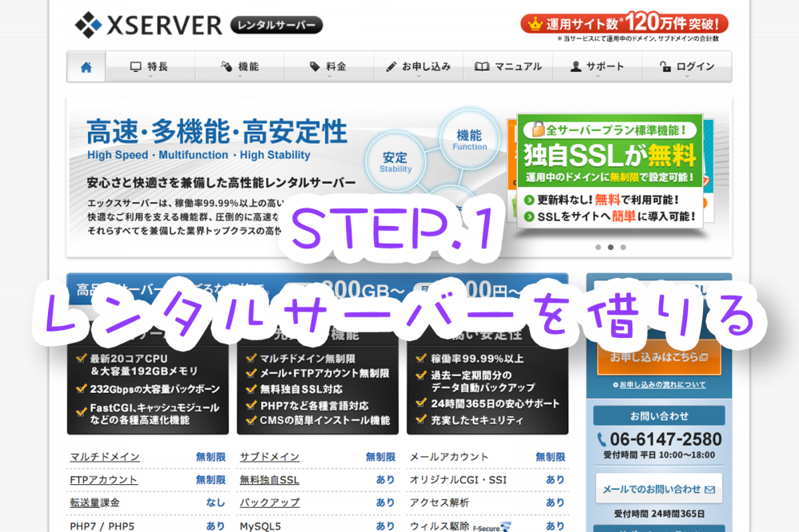Click the orange お申し込みはこちら button
Image resolution: width=799 pixels, height=532 pixels.
[659, 357]
